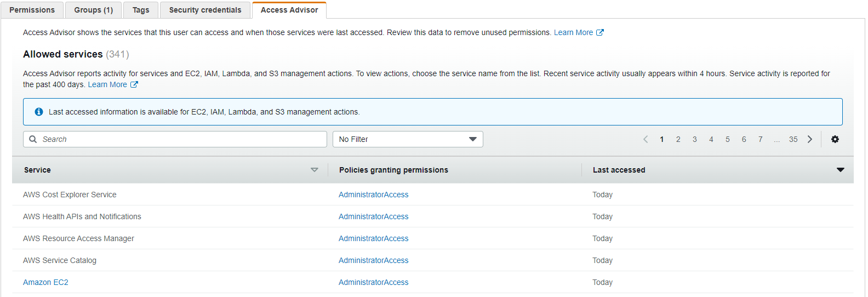Open AdministratorAccess policy for AWS Service Catalog
Image resolution: width=868 pixels, height=297 pixels.
tap(374, 260)
